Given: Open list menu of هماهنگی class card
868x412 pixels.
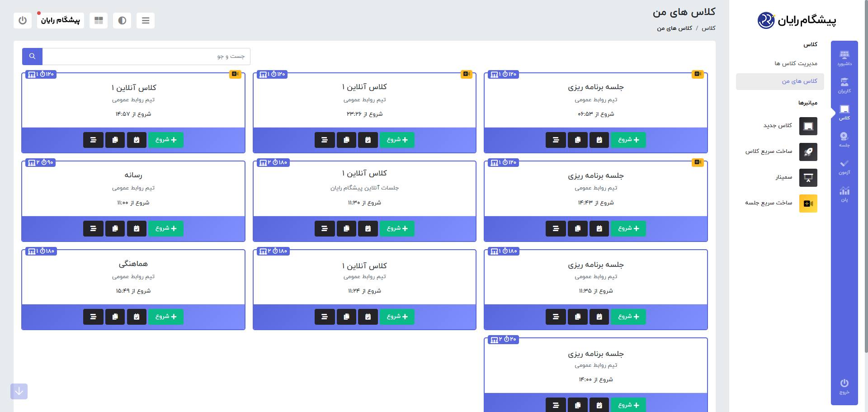Looking at the screenshot, I should [93, 317].
